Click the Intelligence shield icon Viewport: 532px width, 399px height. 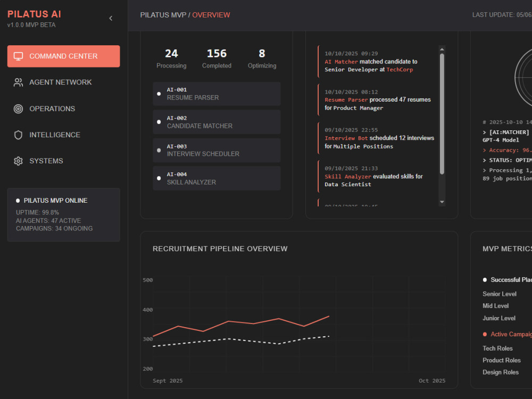(18, 135)
